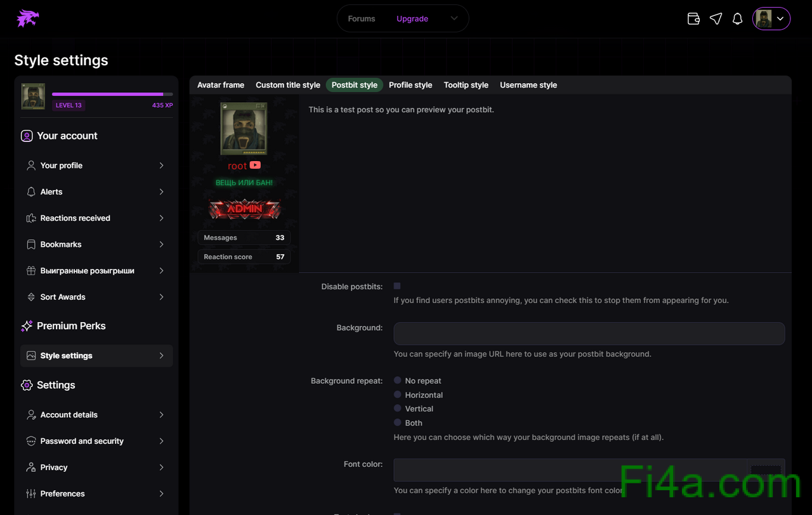This screenshot has height=515, width=812.
Task: Click the Bookmarks icon in sidebar
Action: (30, 244)
